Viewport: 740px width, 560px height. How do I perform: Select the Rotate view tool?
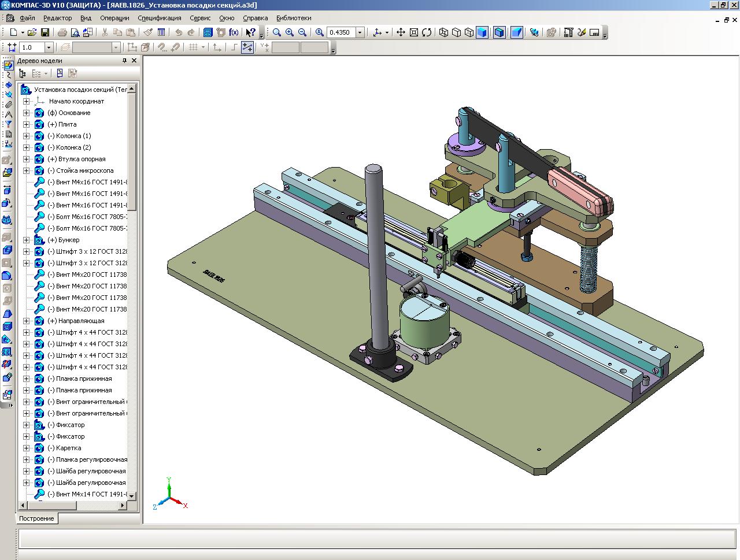pyautogui.click(x=427, y=32)
